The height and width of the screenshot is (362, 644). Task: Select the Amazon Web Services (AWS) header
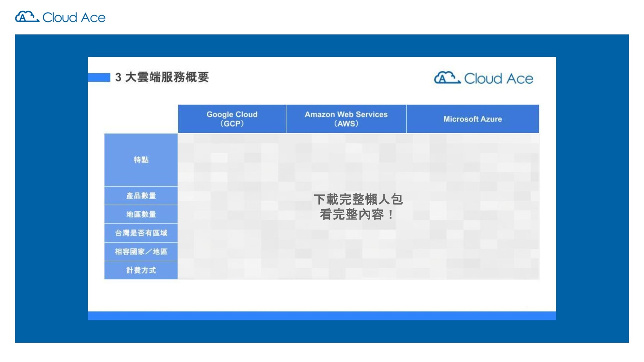(346, 119)
